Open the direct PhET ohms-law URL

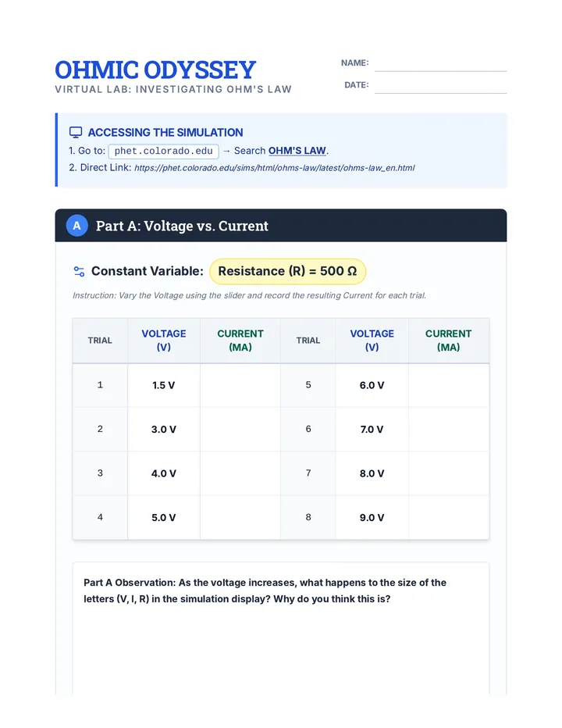274,168
